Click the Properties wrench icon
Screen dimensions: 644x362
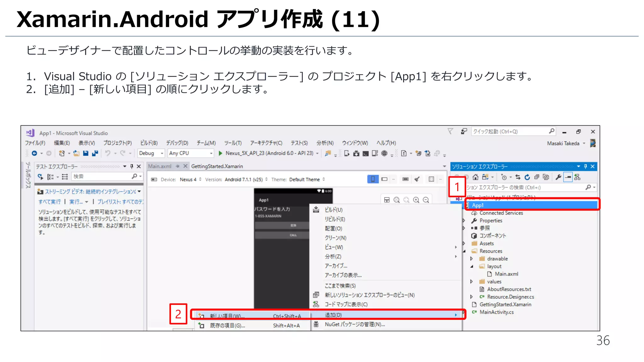[558, 177]
